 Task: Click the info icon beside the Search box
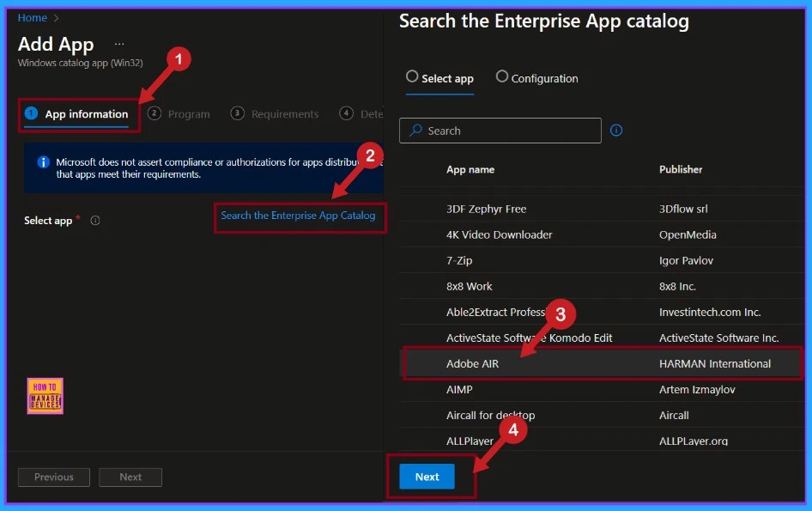(x=616, y=130)
